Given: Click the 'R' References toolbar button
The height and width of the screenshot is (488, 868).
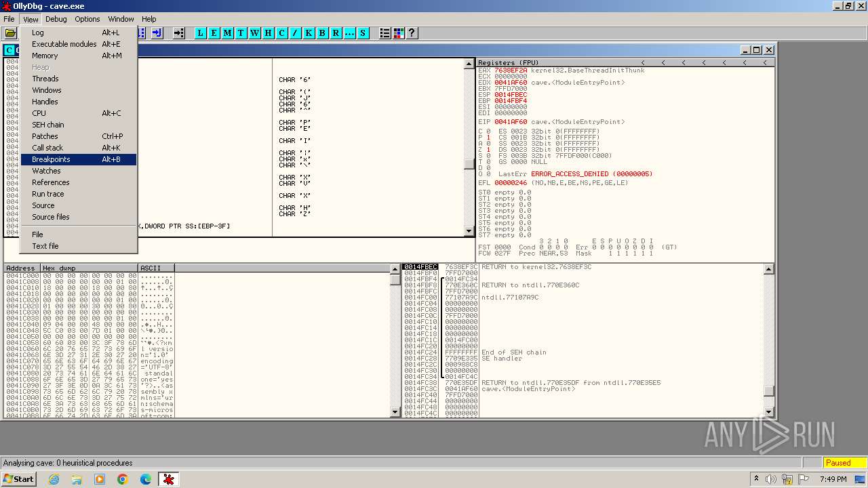Looking at the screenshot, I should point(336,33).
